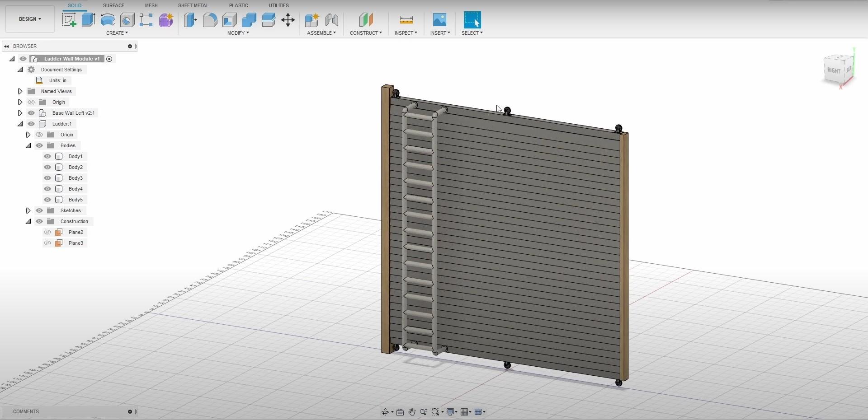
Task: Open the Modify menu
Action: pos(238,33)
